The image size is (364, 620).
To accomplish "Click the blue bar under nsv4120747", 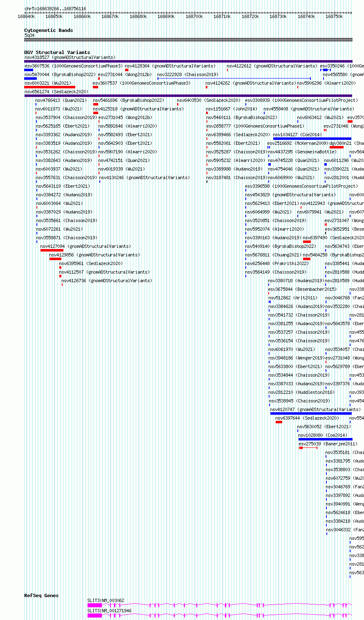I will click(x=311, y=413).
